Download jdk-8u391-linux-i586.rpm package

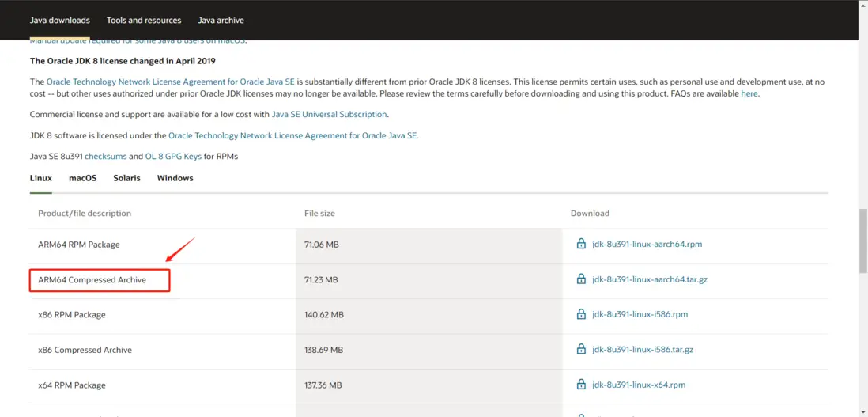tap(640, 314)
